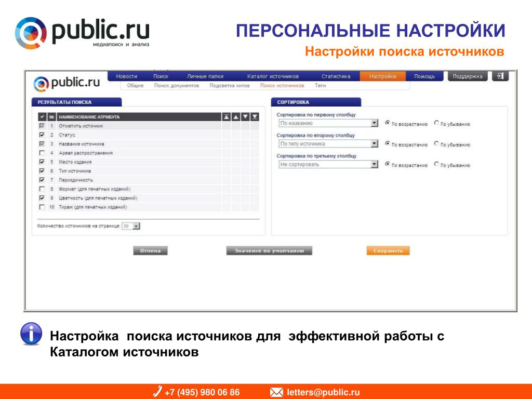The width and height of the screenshot is (532, 399).
Task: Uncheck the Тип источника checkbox
Action: click(x=42, y=170)
